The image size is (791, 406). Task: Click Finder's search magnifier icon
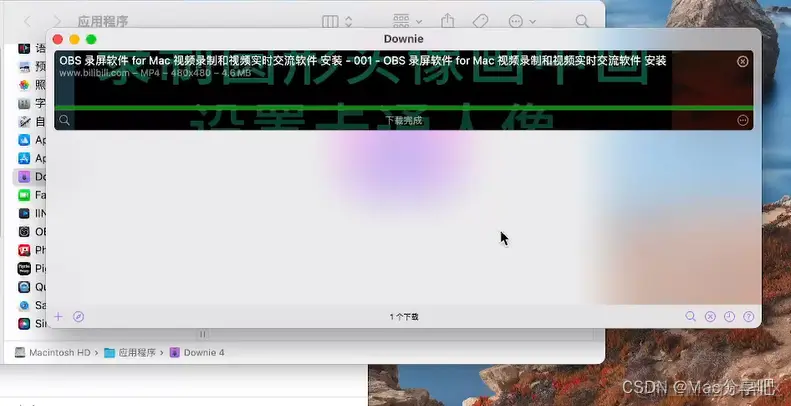582,21
